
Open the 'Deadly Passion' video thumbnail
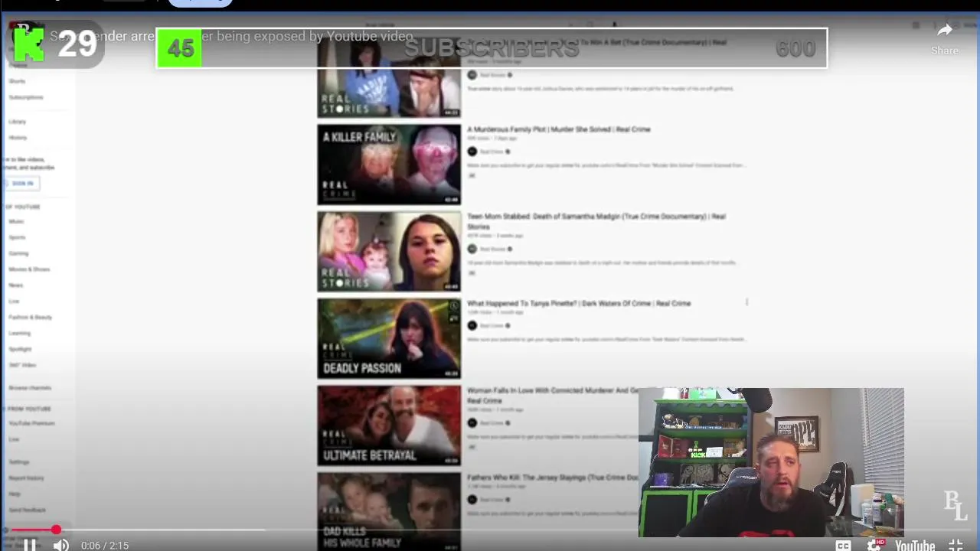(389, 338)
